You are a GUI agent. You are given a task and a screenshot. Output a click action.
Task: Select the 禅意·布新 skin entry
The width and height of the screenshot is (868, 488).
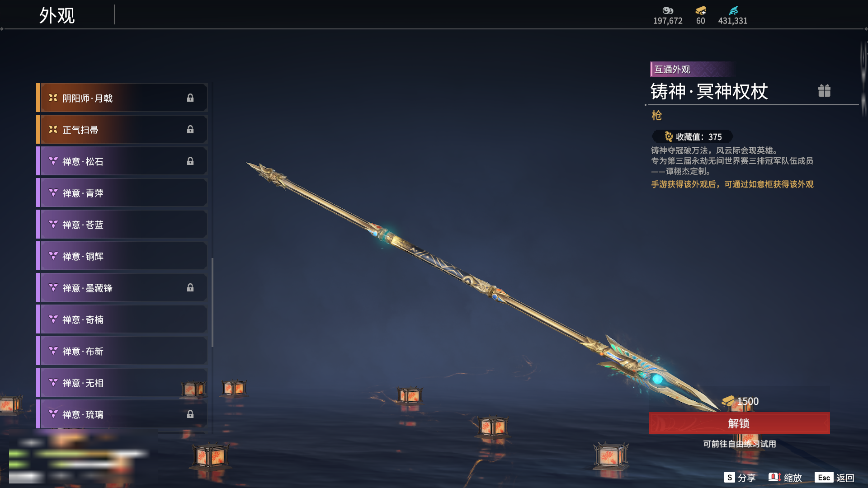click(122, 351)
